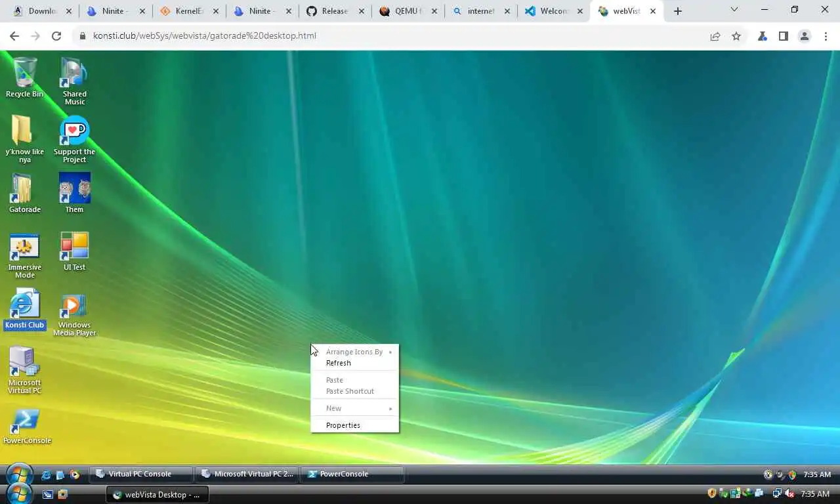The image size is (840, 504).
Task: Click the Windows Security shield in webVista tray
Action: click(792, 474)
